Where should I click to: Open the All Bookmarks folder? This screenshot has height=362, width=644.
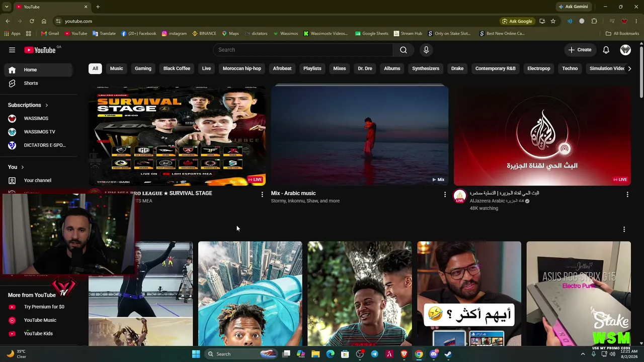[622, 34]
